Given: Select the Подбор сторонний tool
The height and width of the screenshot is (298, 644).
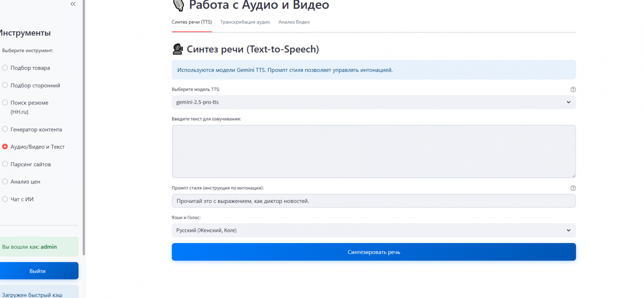Looking at the screenshot, I should click(5, 85).
